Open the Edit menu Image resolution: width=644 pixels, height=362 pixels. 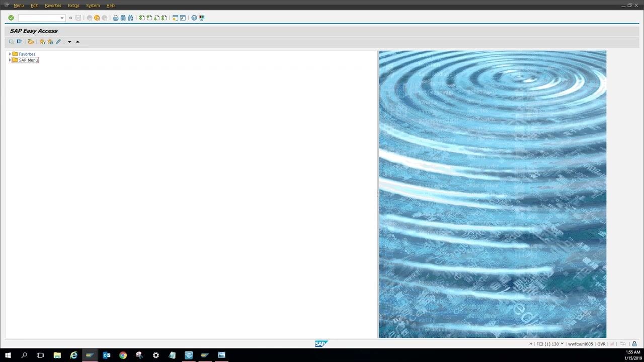point(34,6)
